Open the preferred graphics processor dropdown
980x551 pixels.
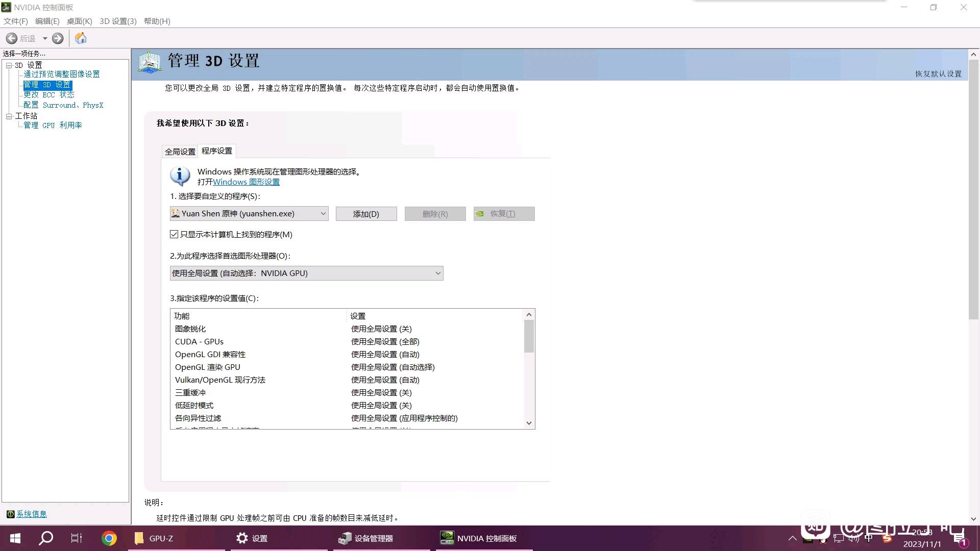coord(306,273)
